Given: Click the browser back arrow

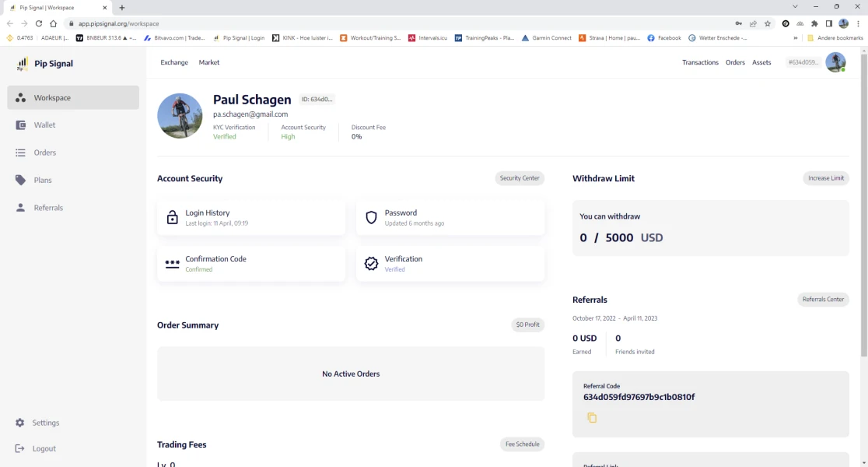Looking at the screenshot, I should tap(10, 24).
